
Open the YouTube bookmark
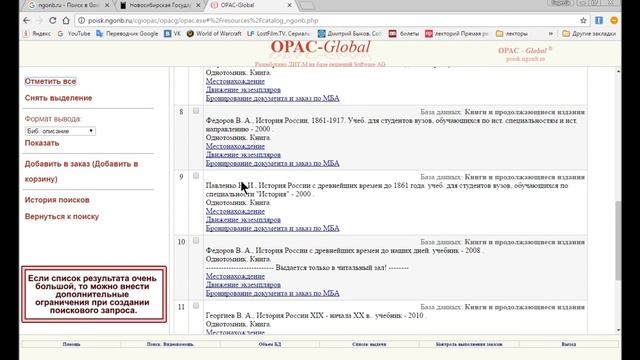pos(74,33)
